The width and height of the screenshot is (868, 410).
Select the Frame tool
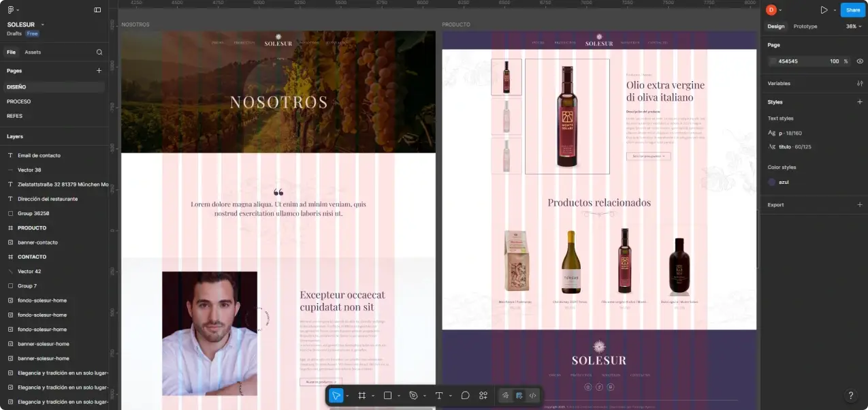(x=362, y=396)
